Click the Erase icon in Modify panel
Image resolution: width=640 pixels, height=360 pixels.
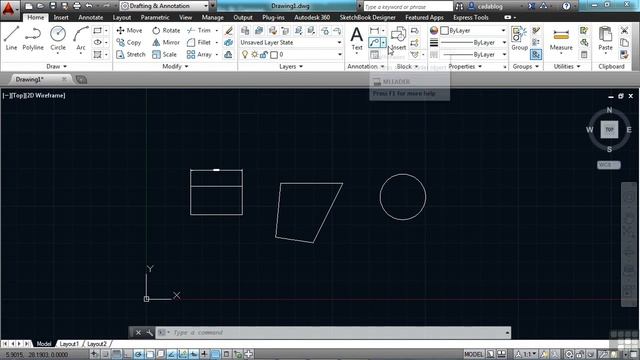click(x=229, y=30)
